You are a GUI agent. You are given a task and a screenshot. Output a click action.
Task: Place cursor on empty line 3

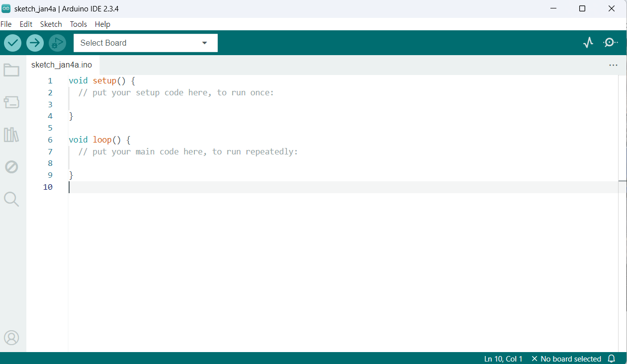(x=343, y=104)
